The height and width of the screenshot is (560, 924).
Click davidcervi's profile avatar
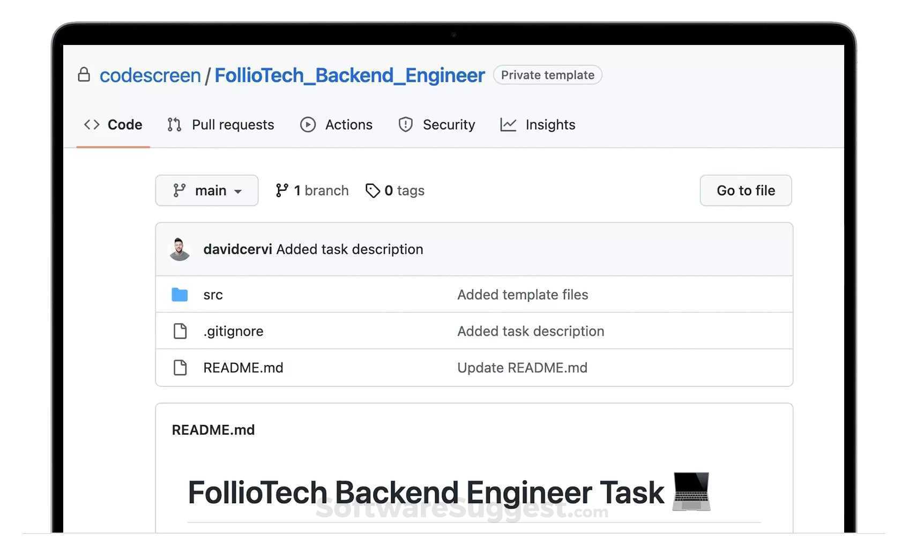tap(180, 249)
